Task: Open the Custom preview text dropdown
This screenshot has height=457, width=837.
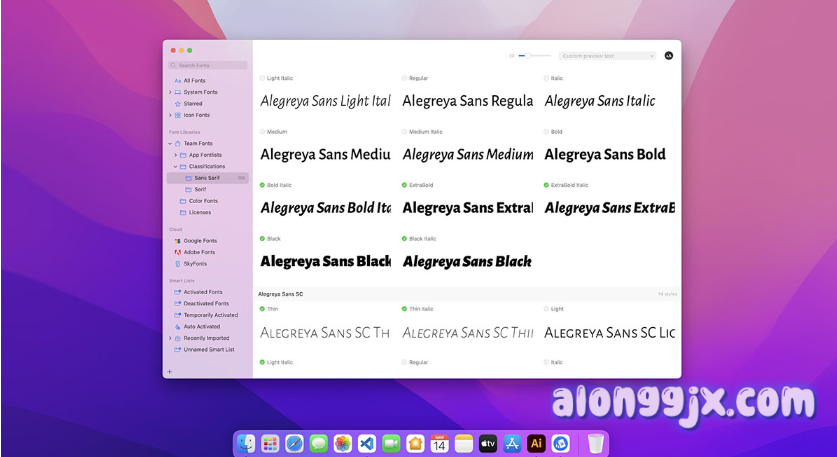Action: pyautogui.click(x=607, y=56)
